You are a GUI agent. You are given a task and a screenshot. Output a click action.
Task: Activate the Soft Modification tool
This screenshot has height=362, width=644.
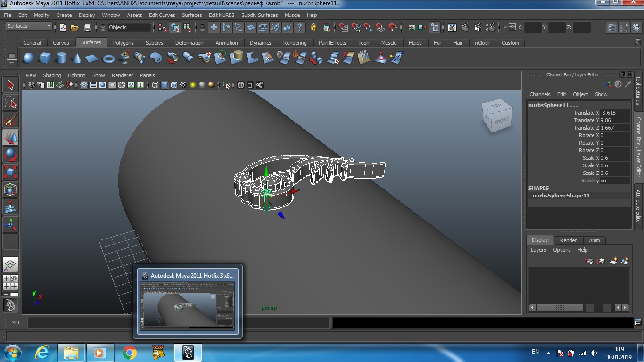pos(10,207)
